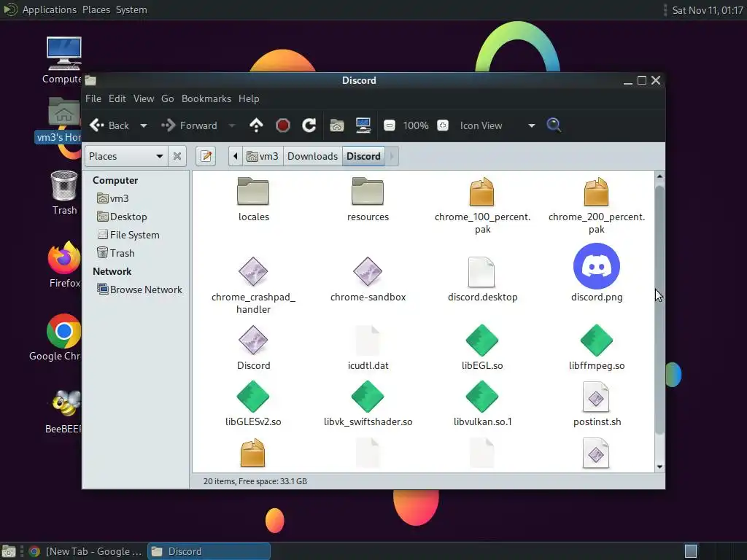Screen dimensions: 747x560
Task: Select the libffmpeg.so library
Action: [x=597, y=348]
